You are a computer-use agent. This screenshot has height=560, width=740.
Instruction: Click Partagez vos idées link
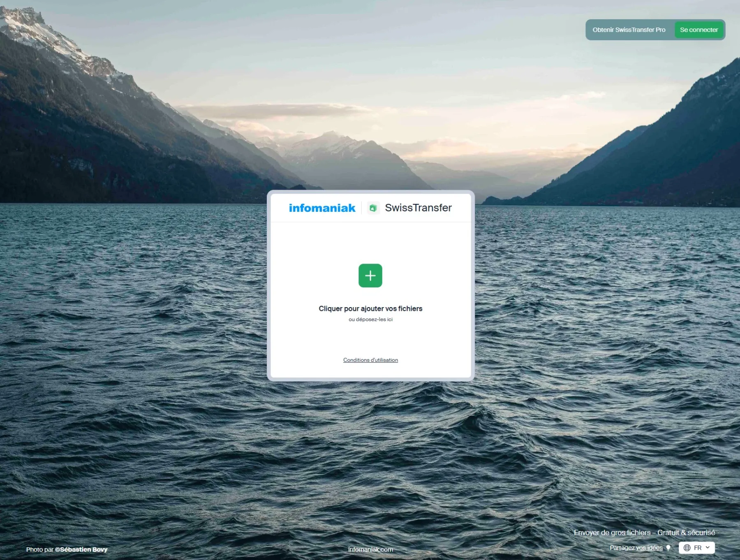[636, 548]
